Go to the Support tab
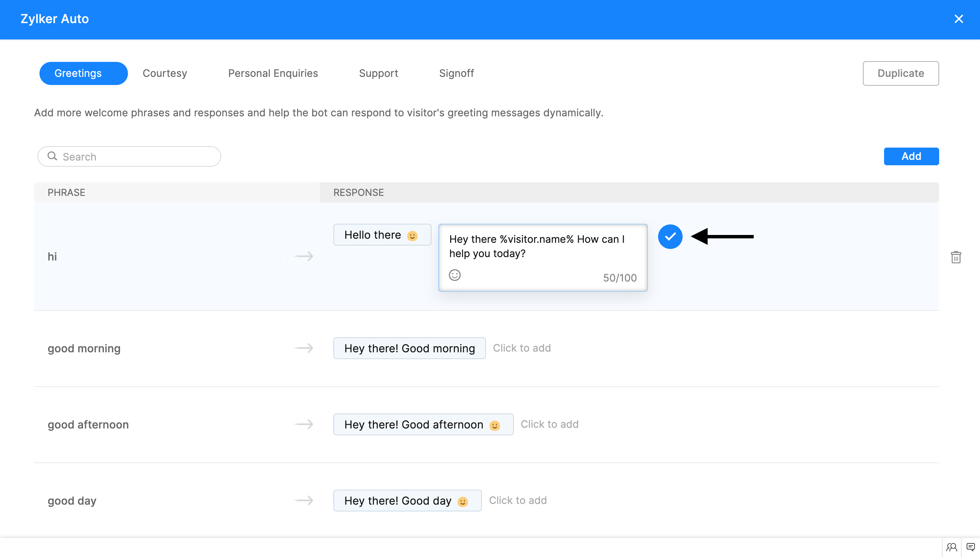The height and width of the screenshot is (557, 980). click(x=378, y=73)
